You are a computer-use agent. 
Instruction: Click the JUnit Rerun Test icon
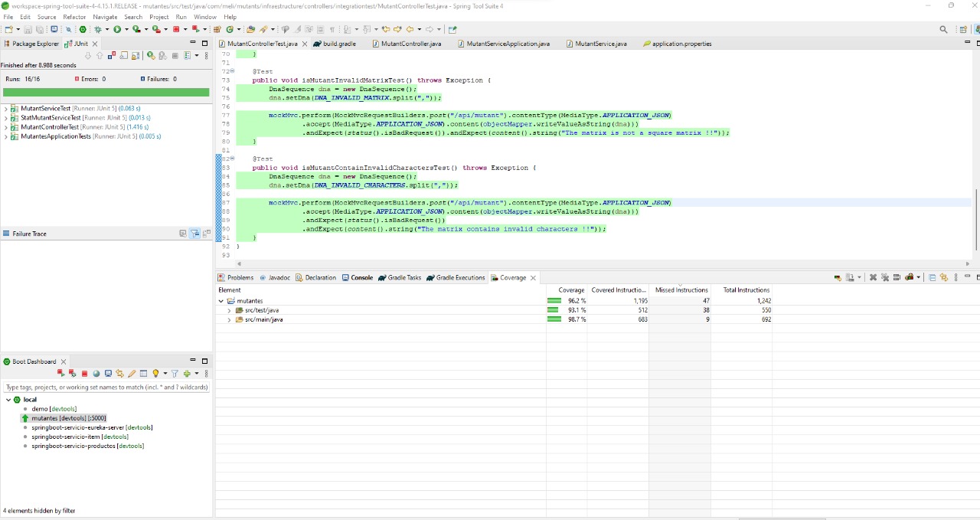(151, 56)
